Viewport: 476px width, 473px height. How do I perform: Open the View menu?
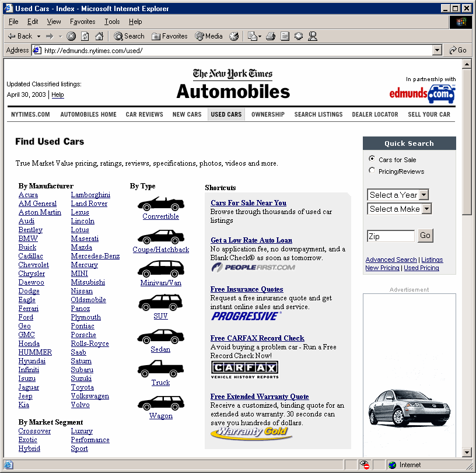(x=54, y=22)
